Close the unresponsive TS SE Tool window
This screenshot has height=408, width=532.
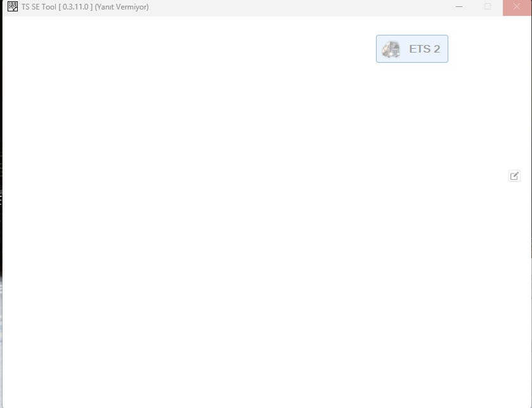(517, 7)
